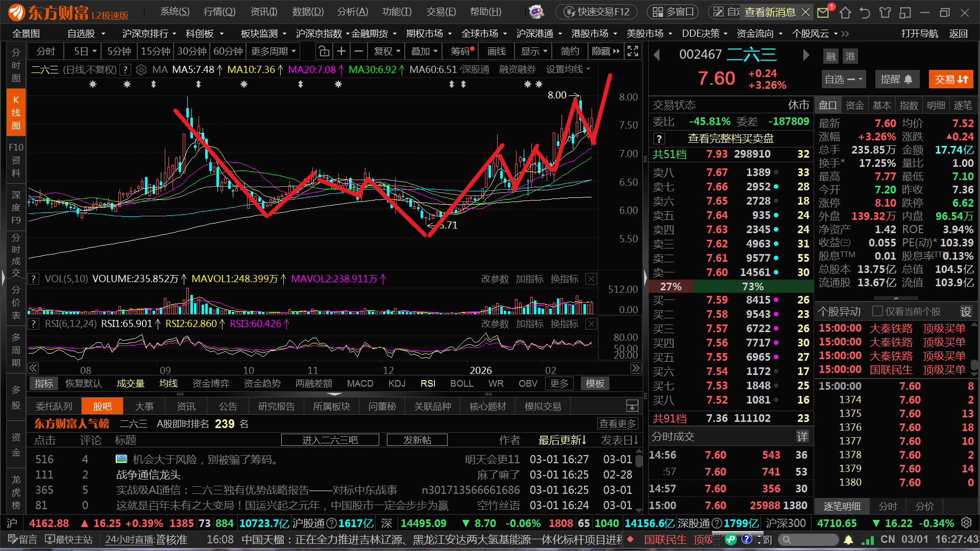This screenshot has width=980, height=551.
Task: Switch to the 研究报告 tab
Action: pos(276,407)
